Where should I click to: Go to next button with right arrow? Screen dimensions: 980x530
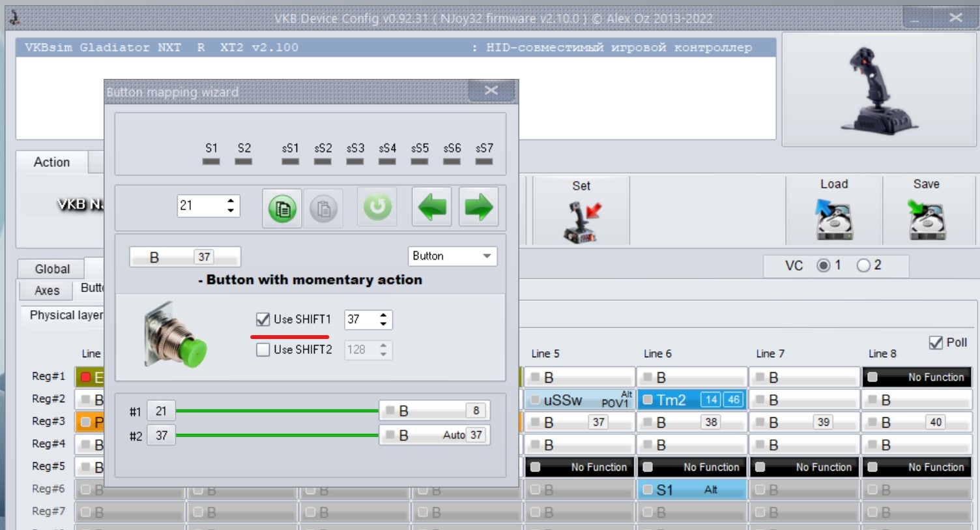(478, 207)
